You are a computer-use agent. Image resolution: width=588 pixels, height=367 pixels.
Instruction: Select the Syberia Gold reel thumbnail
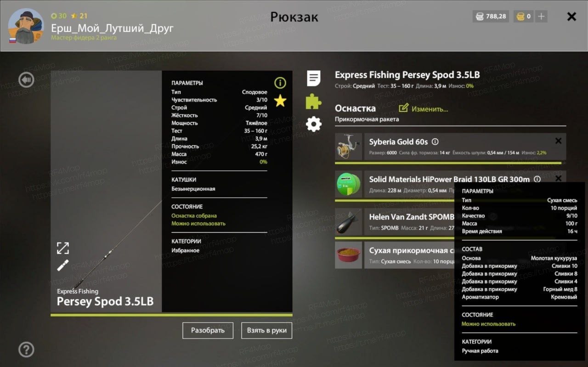point(349,147)
